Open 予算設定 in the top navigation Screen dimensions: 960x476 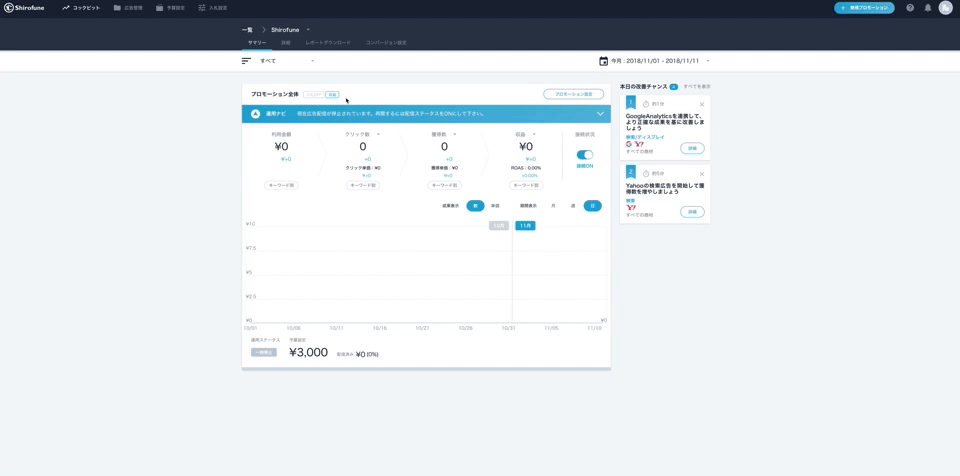pos(170,8)
